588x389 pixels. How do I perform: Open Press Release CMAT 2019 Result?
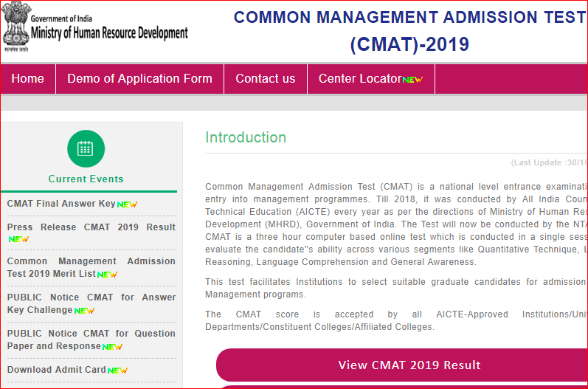(91, 227)
